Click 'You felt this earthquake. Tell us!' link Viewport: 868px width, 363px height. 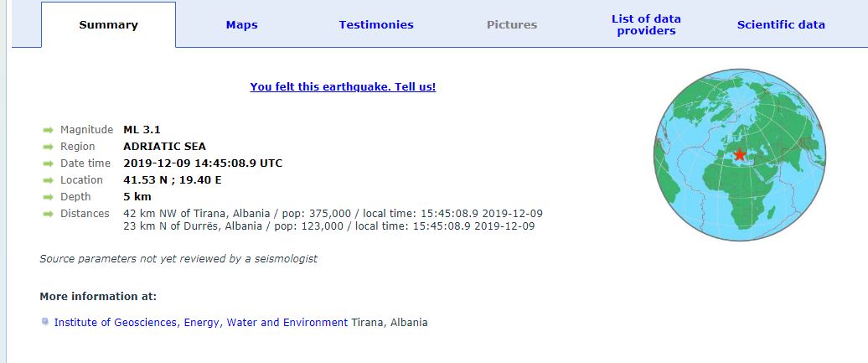pos(343,87)
